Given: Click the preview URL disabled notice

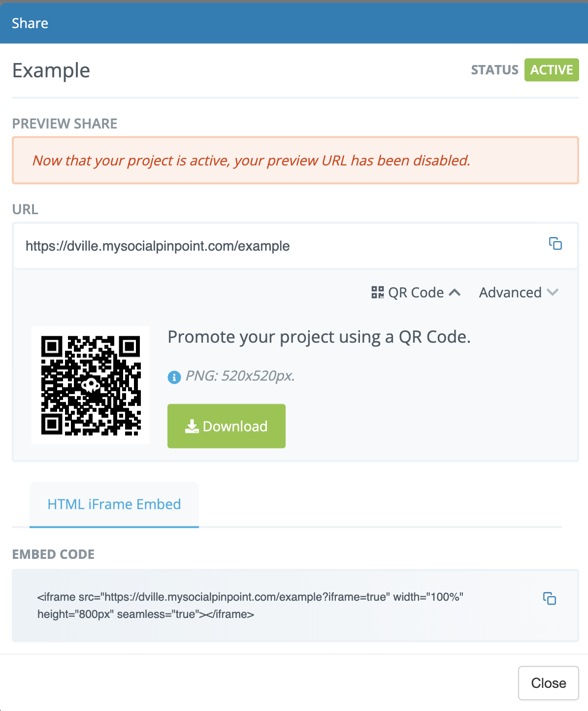Looking at the screenshot, I should [295, 161].
